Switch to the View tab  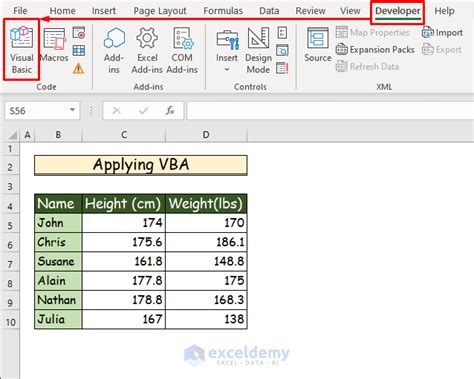(x=350, y=11)
